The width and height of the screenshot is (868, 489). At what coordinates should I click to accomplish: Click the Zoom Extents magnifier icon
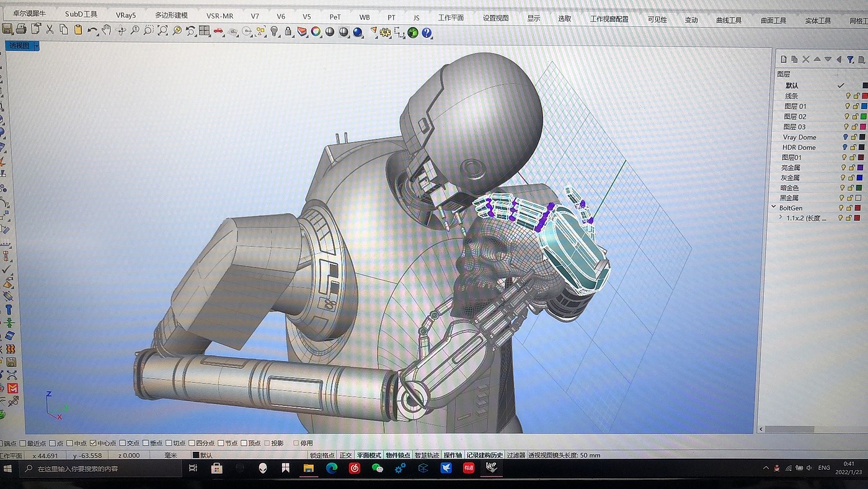tap(164, 30)
